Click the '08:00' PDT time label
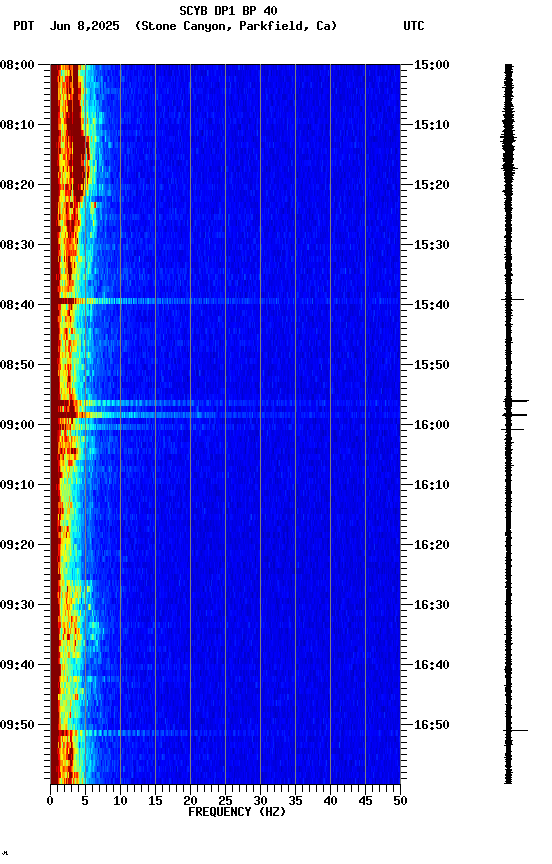Viewport: 552px width, 864px height. pos(17,65)
